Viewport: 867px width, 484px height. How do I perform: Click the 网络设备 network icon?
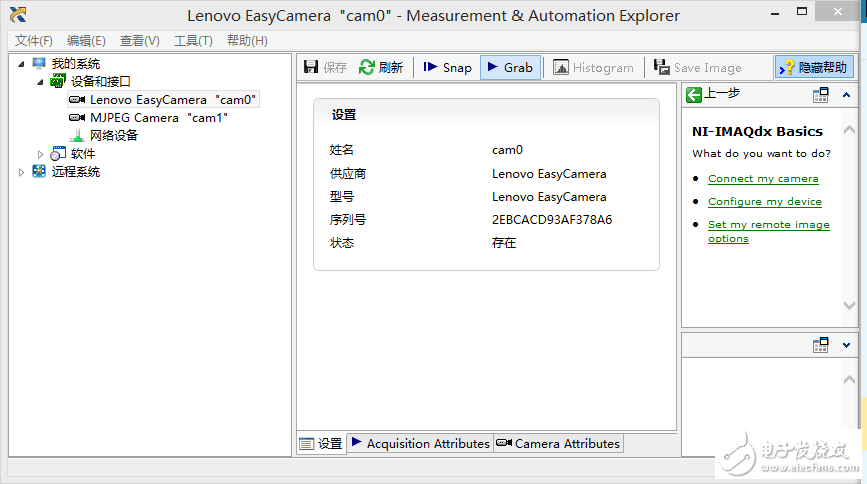point(77,136)
